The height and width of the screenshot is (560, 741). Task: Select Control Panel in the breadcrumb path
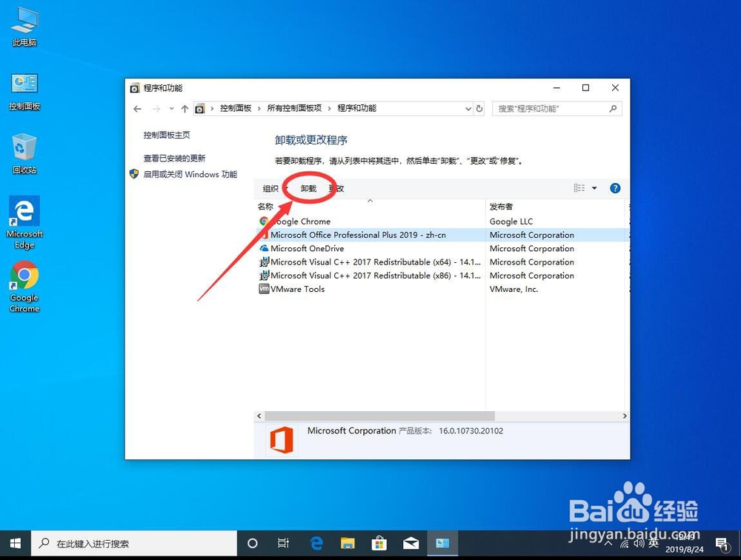click(236, 108)
